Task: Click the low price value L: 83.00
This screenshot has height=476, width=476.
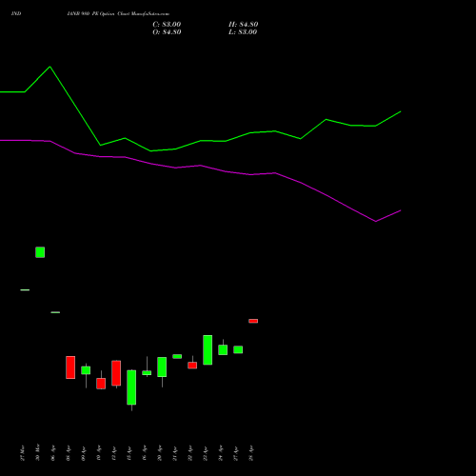Action: [x=243, y=32]
